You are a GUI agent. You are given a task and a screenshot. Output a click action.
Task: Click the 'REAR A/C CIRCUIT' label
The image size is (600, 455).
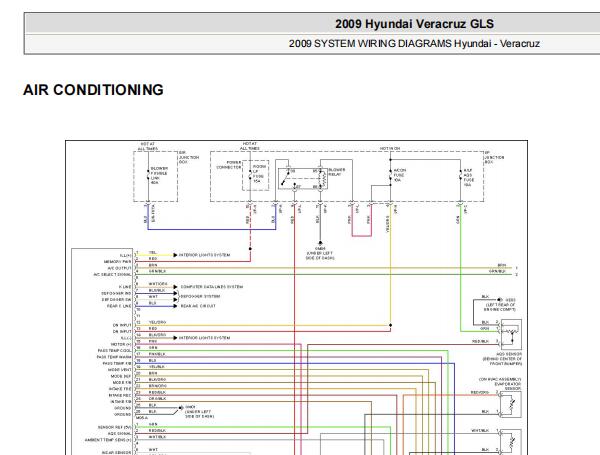[198, 306]
